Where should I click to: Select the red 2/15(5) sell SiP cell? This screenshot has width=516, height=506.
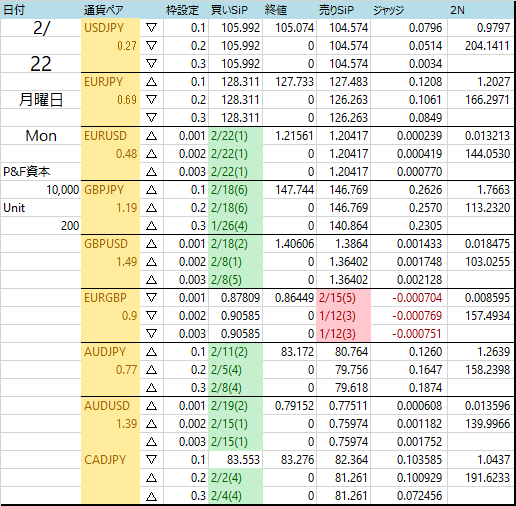[343, 298]
